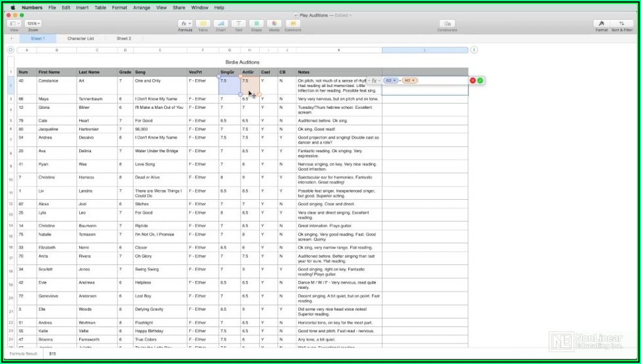
Task: Open the Media toolbar button
Action: point(274,24)
